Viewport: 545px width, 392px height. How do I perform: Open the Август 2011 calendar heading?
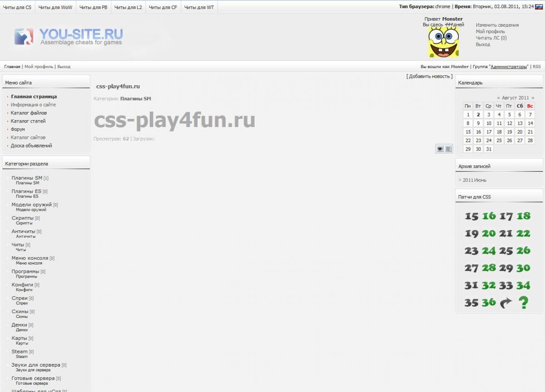pyautogui.click(x=515, y=98)
